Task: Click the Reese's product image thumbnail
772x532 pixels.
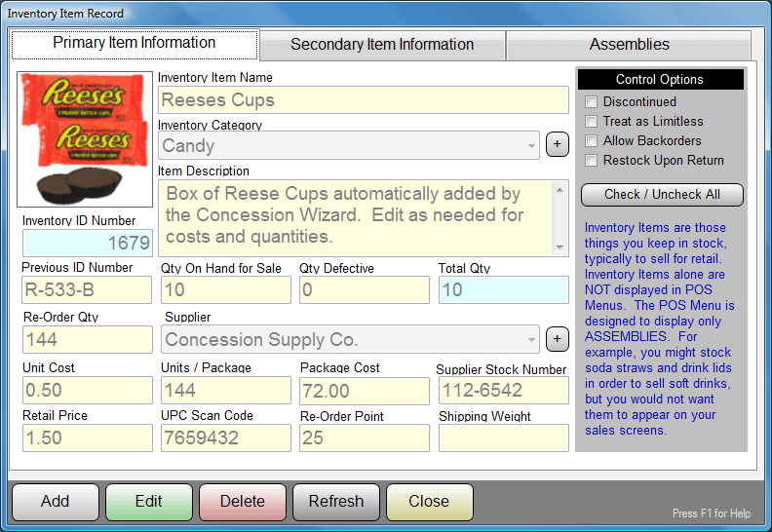Action: tap(85, 139)
